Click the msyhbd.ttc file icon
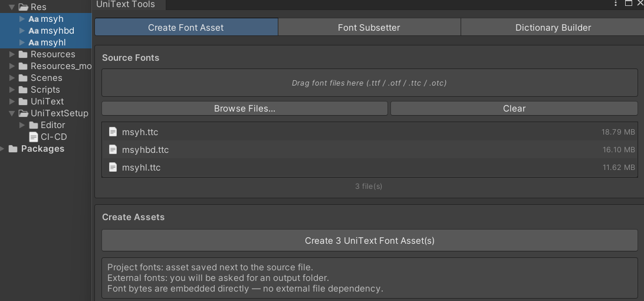Image resolution: width=644 pixels, height=301 pixels. [113, 149]
